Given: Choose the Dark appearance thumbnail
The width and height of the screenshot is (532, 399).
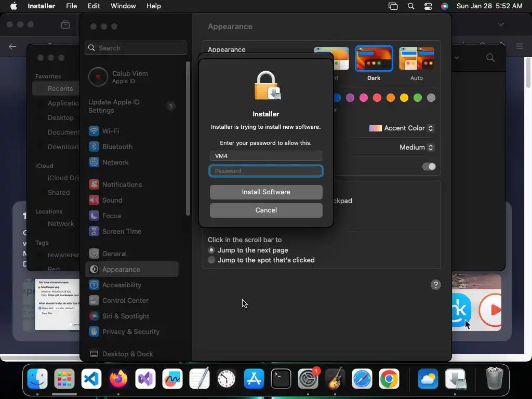Looking at the screenshot, I should tap(374, 59).
